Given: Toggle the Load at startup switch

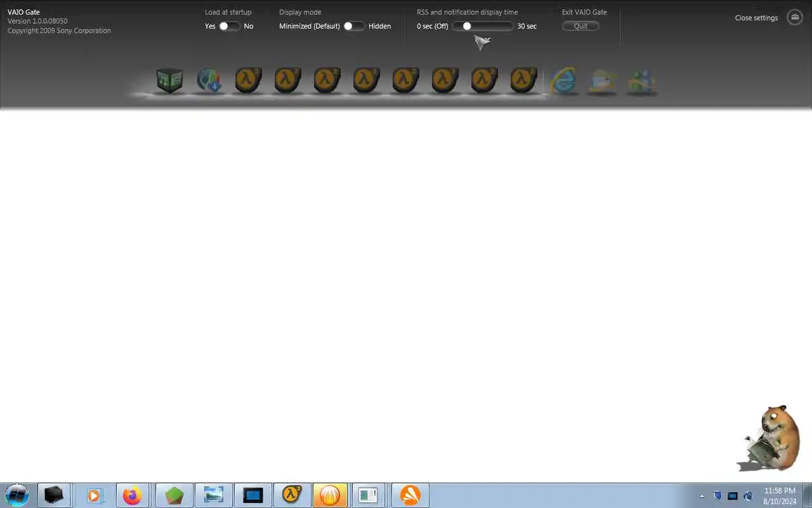Looking at the screenshot, I should coord(230,26).
